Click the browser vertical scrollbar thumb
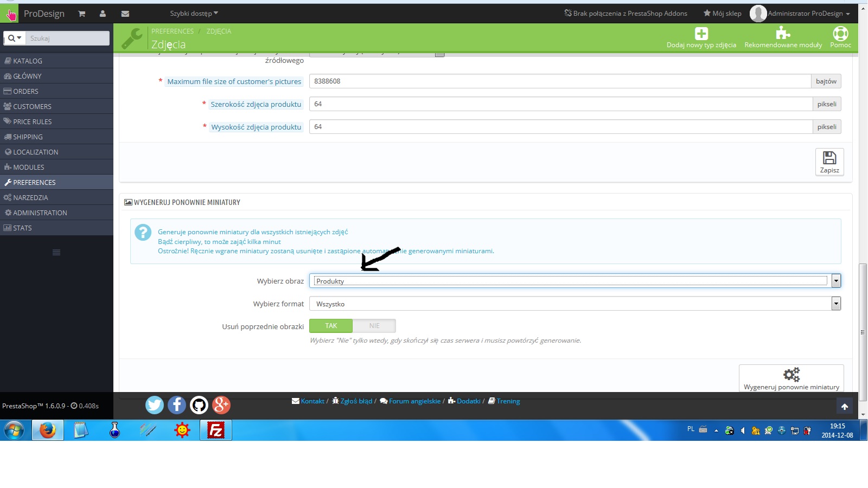Screen dimensions: 868x488 pos(863,332)
